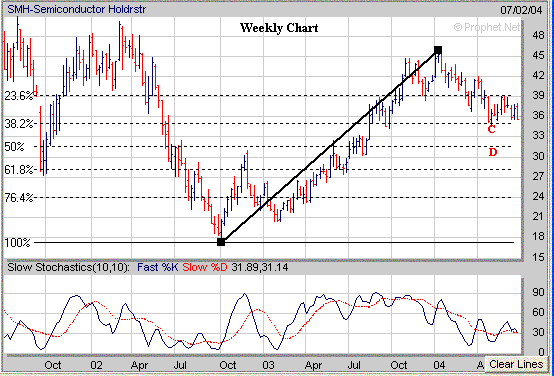The image size is (554, 376).
Task: Click the 02 year label on time axis
Action: 96,364
